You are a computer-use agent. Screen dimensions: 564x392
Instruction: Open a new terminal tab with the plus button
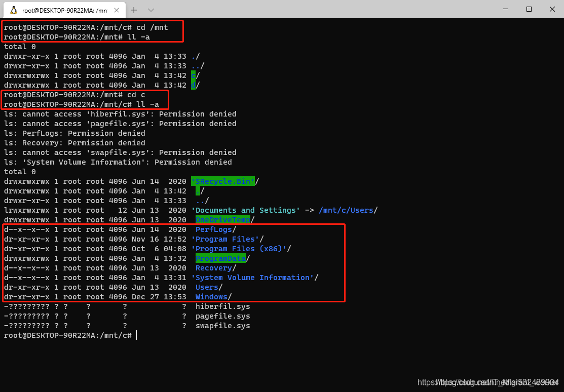coord(134,10)
